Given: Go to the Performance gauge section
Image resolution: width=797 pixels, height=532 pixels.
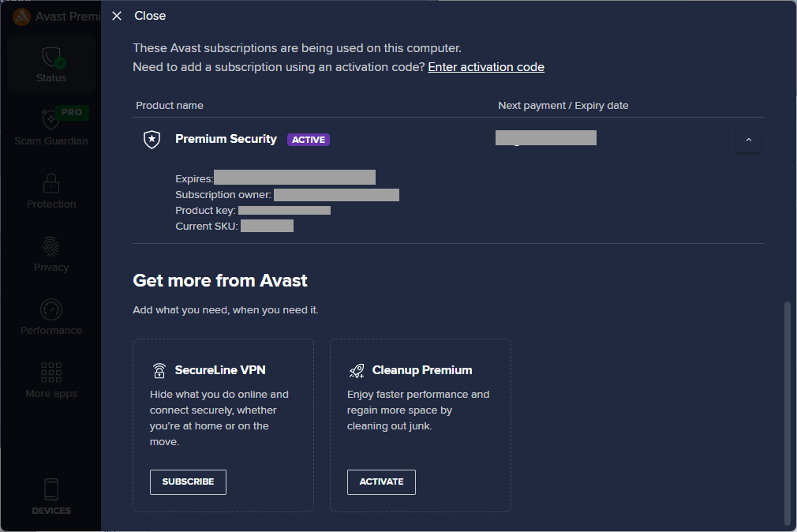Looking at the screenshot, I should coord(51,309).
